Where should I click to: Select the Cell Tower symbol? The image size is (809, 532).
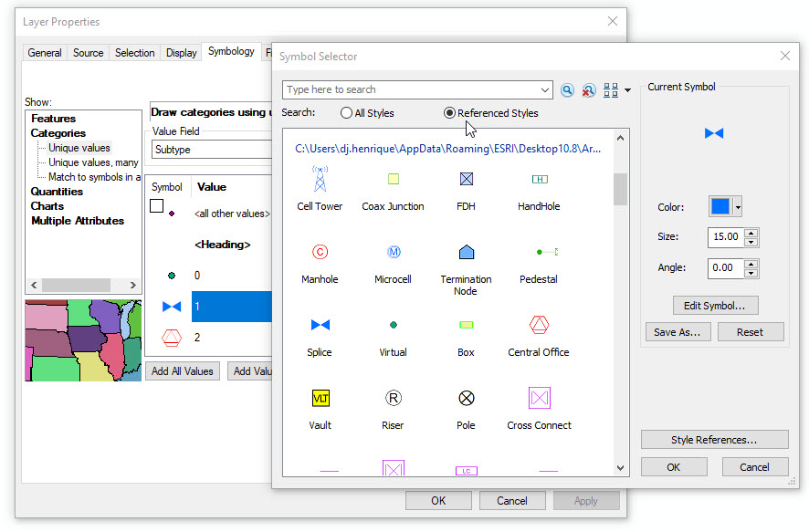tap(320, 179)
